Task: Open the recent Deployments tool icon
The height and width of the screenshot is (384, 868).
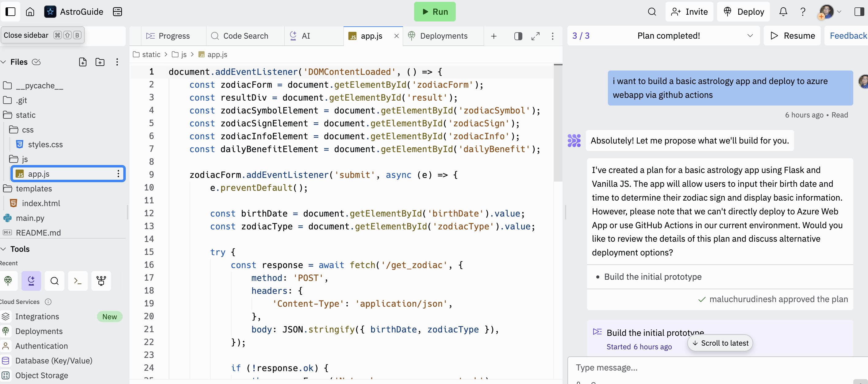Action: 8,280
